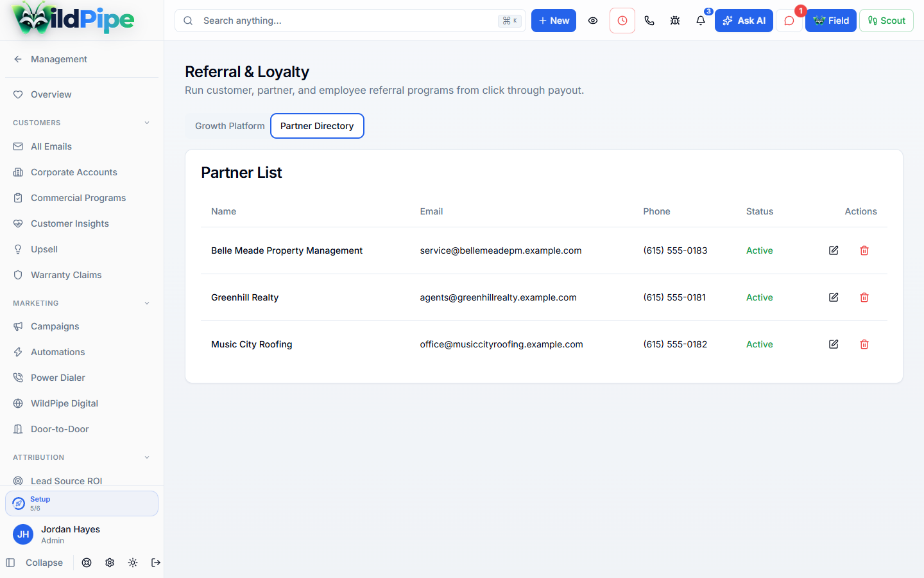Click the WildPipe logo
The image size is (924, 578).
click(74, 19)
